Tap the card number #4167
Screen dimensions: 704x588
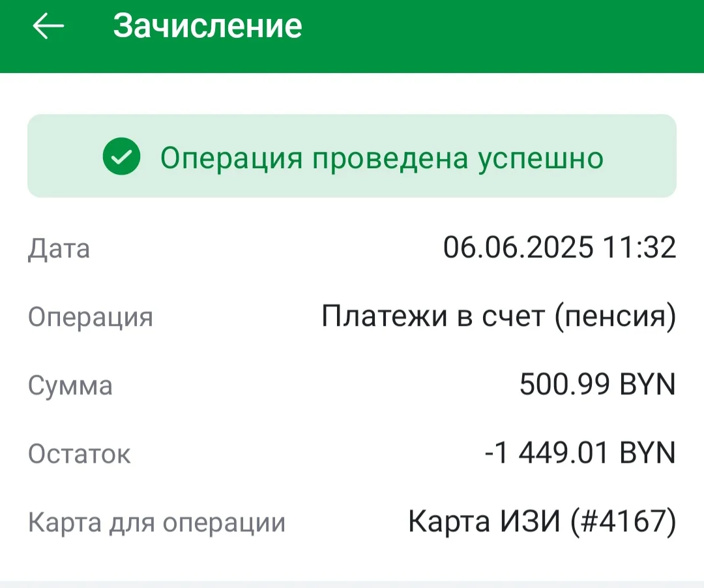623,521
